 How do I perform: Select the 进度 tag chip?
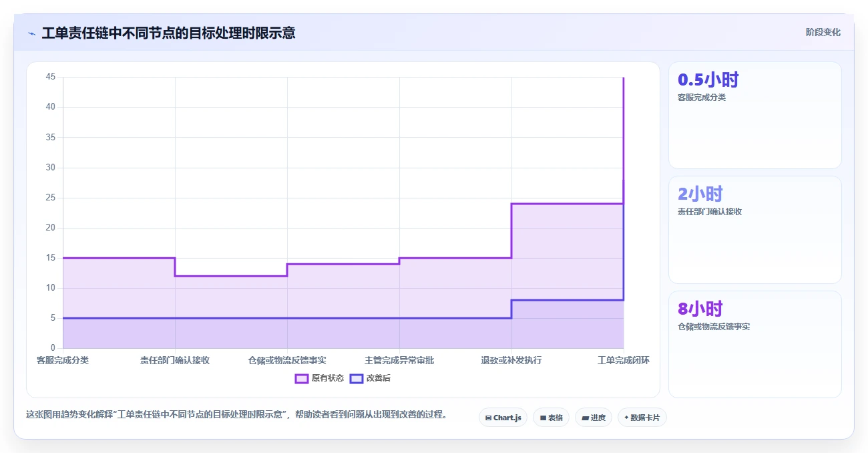click(x=593, y=418)
